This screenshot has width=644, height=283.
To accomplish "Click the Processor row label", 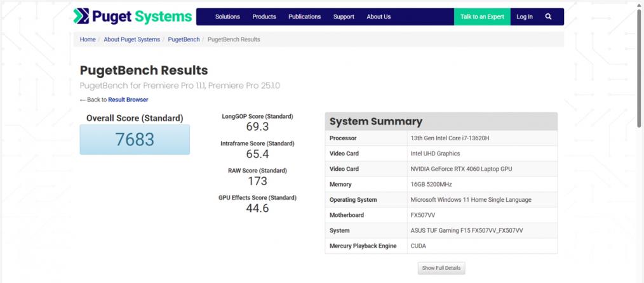I will [x=343, y=138].
